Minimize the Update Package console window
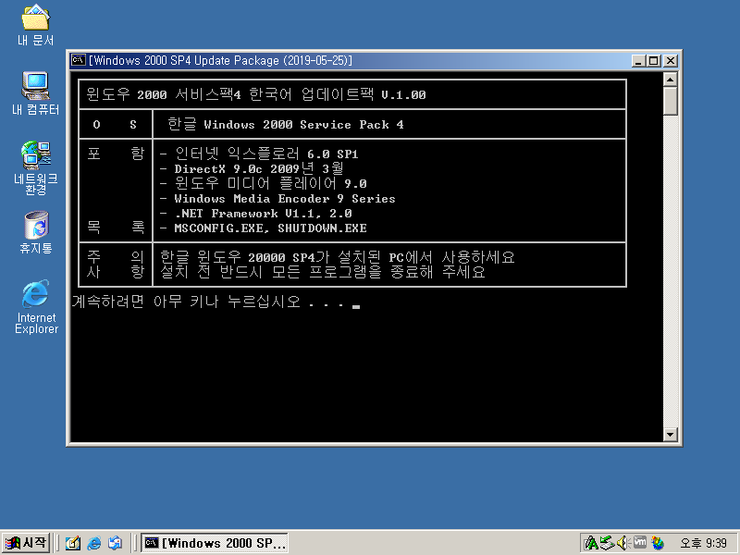The height and width of the screenshot is (555, 740). pyautogui.click(x=639, y=61)
